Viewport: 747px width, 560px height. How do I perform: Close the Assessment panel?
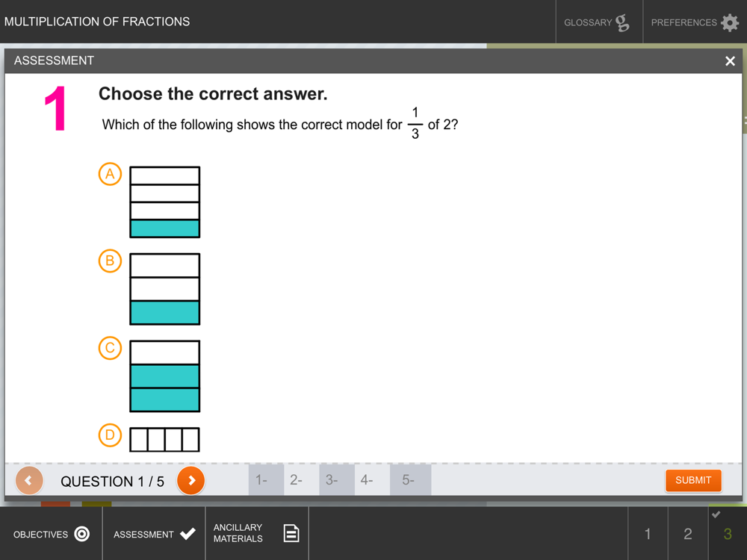(x=730, y=61)
